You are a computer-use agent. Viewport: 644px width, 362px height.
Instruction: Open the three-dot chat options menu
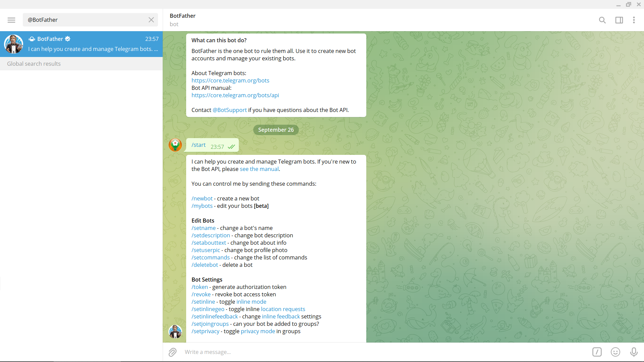634,20
